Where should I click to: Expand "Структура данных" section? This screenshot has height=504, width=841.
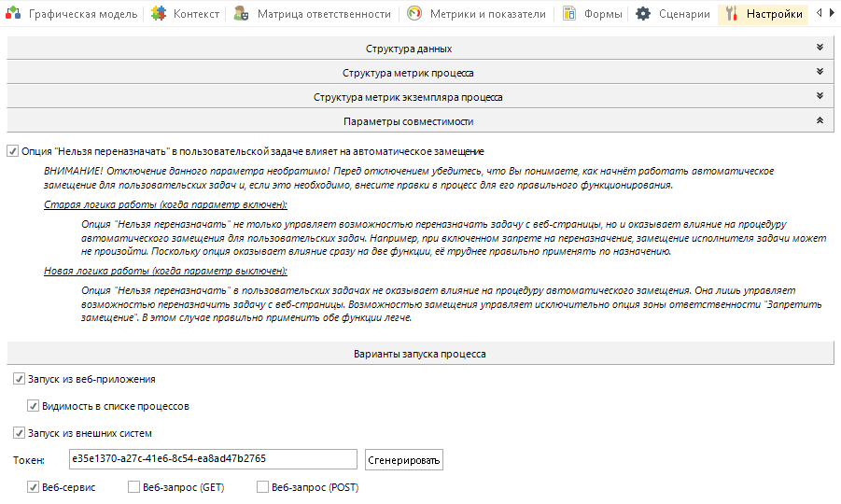click(420, 48)
